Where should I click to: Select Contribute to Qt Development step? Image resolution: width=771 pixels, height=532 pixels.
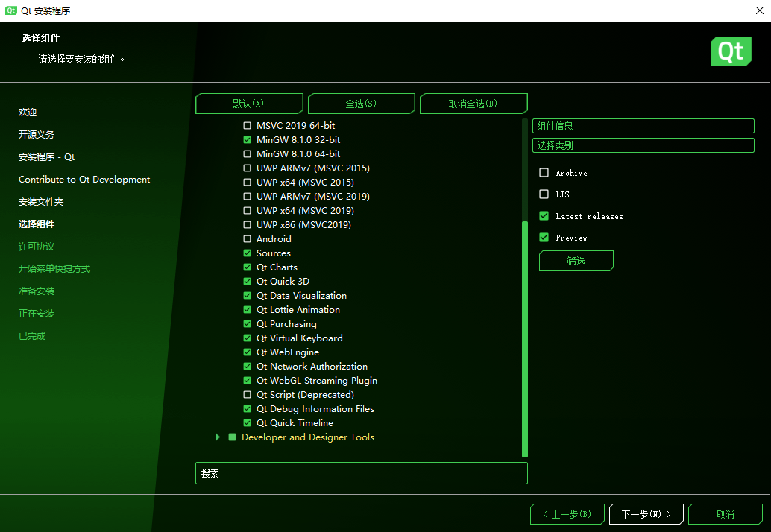pyautogui.click(x=84, y=180)
